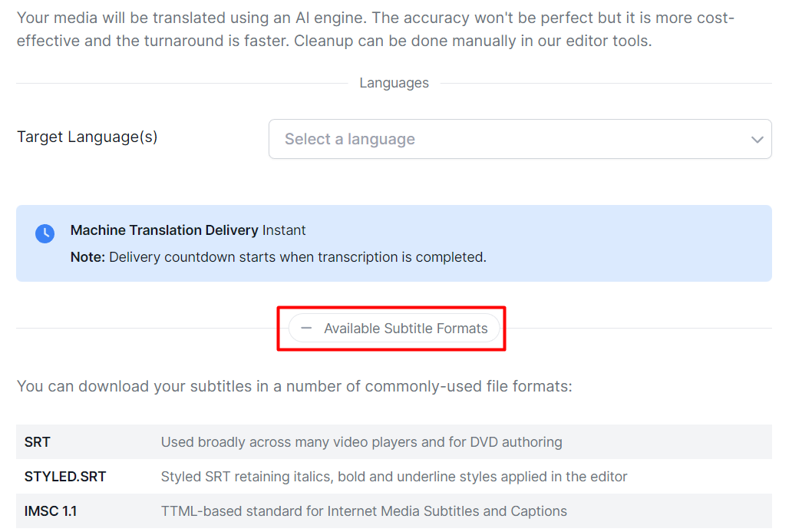Click the bold Note: label in banner
The height and width of the screenshot is (532, 802).
coord(87,257)
